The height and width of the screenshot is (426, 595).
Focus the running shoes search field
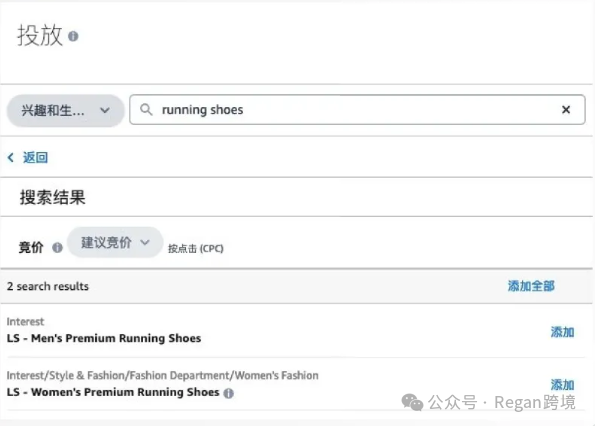pyautogui.click(x=357, y=110)
